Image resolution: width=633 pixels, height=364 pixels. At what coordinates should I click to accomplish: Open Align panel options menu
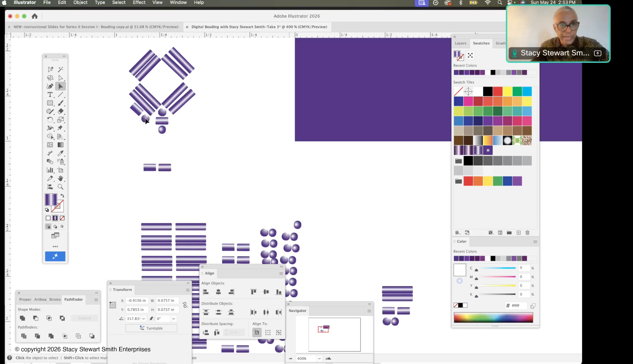281,274
